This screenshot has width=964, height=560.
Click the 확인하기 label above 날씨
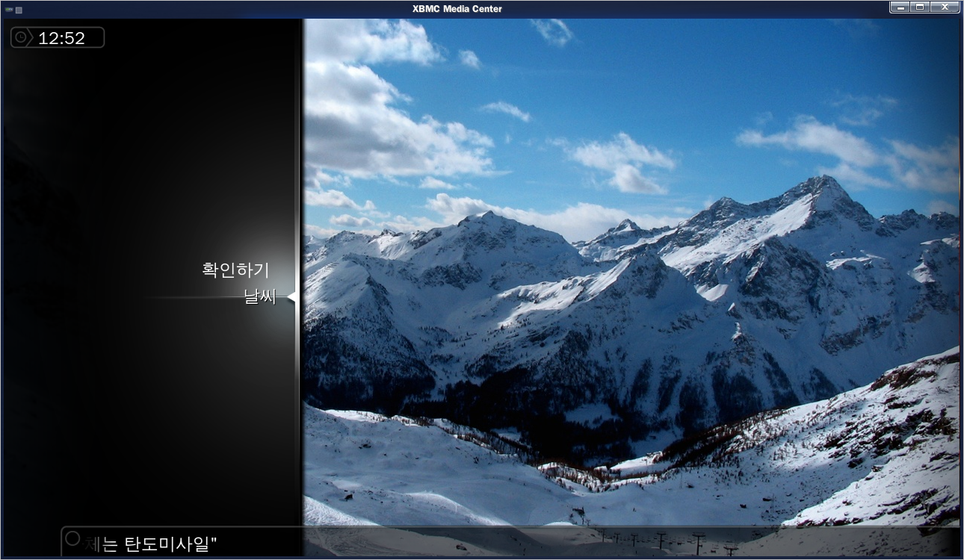pos(235,270)
